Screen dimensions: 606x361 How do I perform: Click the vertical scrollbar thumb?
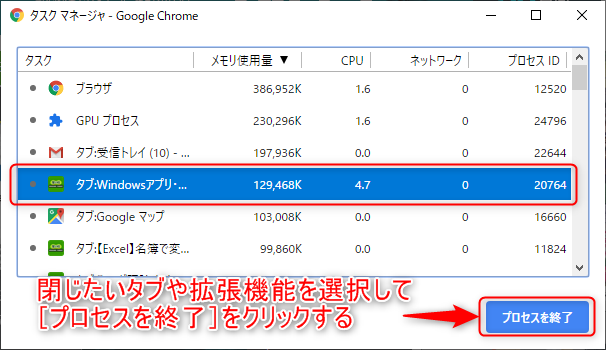579,77
